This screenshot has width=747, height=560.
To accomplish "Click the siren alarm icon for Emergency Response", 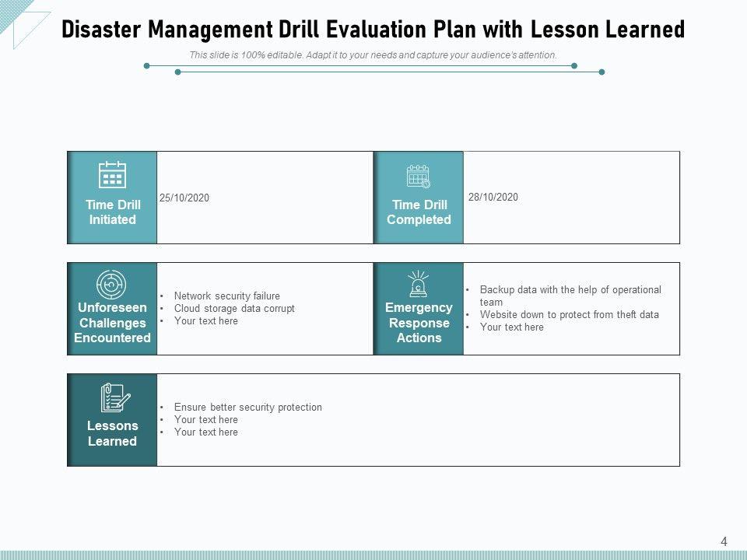I will [x=419, y=285].
